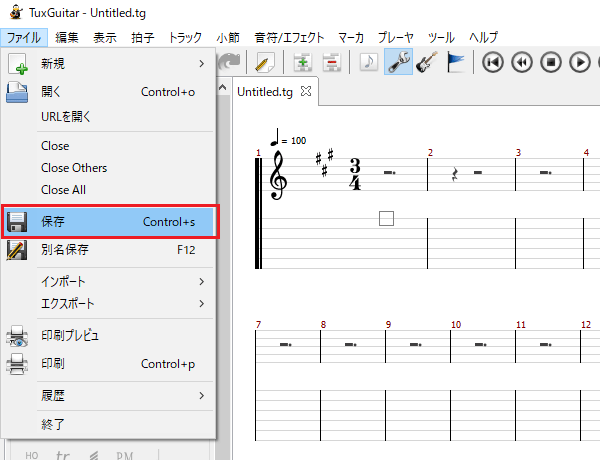This screenshot has height=460, width=600.
Task: Click the 3/4 time signature in score
Action: [355, 174]
